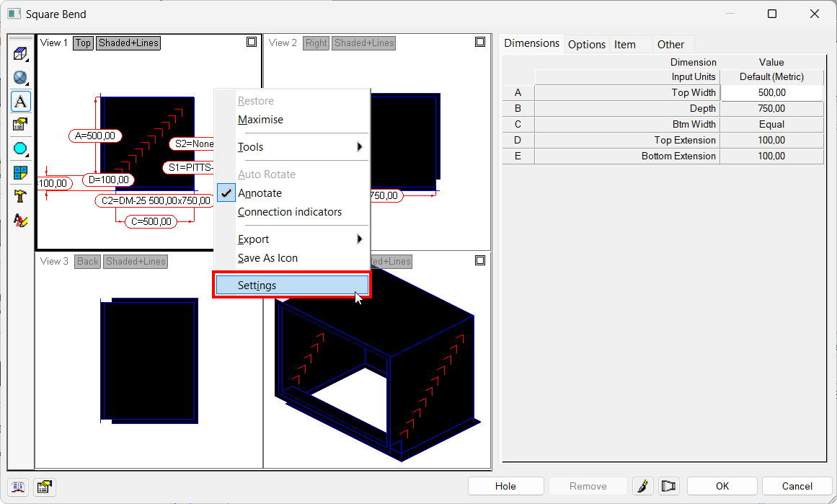837x504 pixels.
Task: Select the Annotate letter A tool
Action: coord(19,101)
